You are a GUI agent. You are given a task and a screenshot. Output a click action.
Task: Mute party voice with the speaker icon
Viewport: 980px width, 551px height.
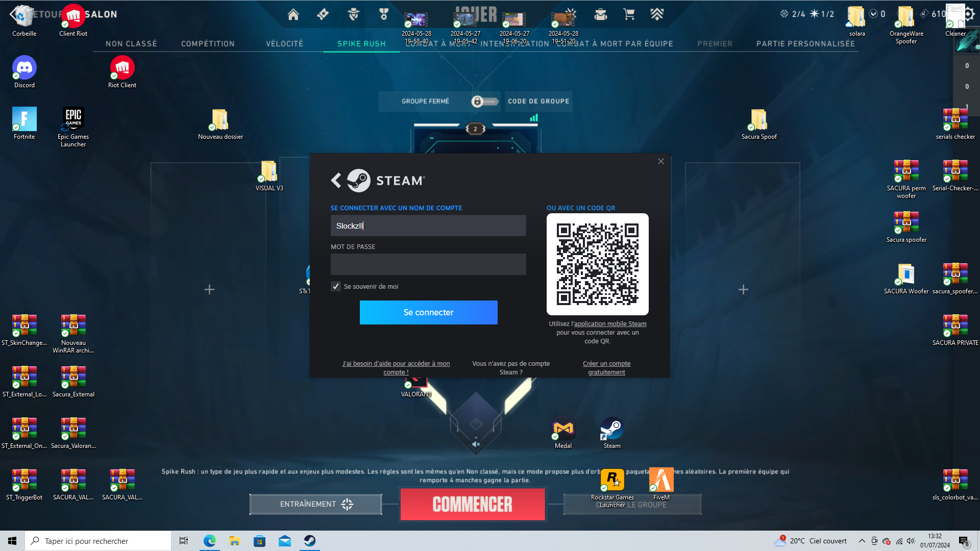tap(476, 444)
